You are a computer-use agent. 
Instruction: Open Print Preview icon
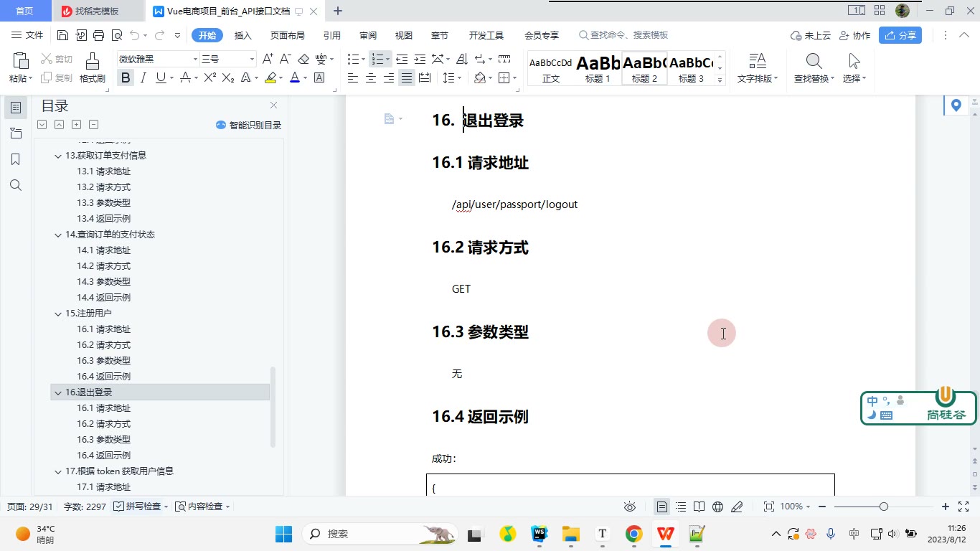coord(116,35)
